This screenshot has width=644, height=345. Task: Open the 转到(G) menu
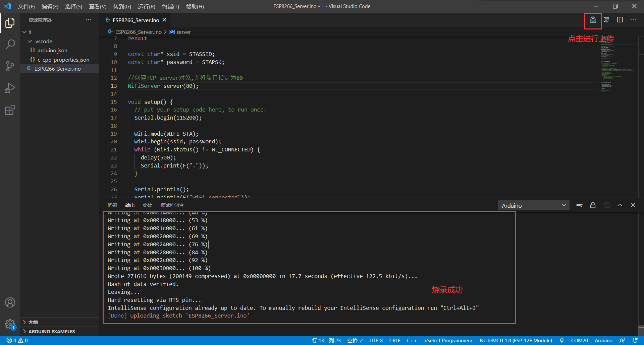tap(122, 7)
